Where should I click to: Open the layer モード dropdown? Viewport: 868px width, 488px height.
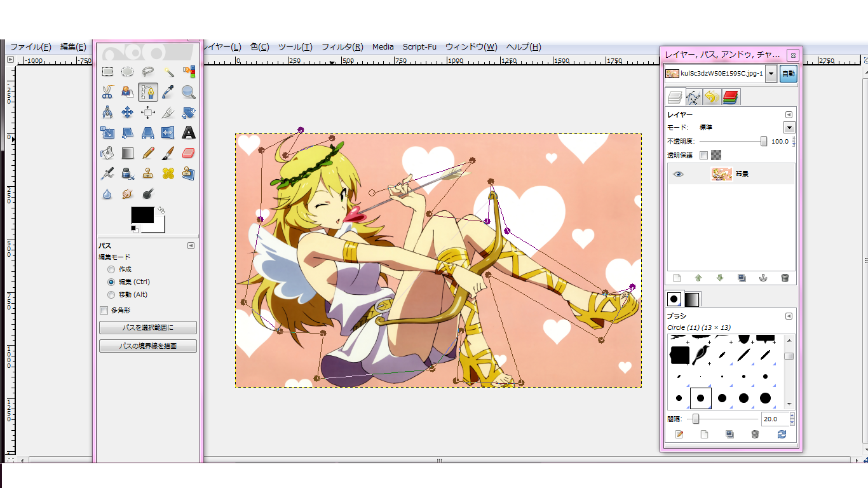[x=789, y=128]
